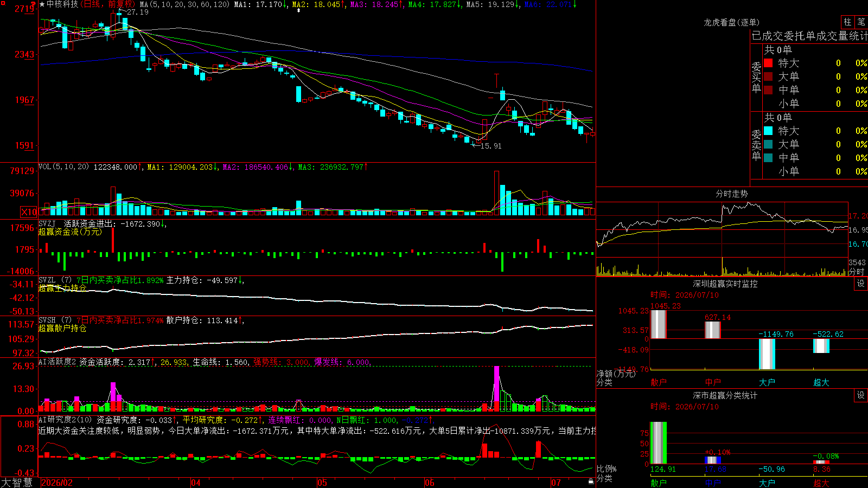Click the 超赢资金流(万元) label
The height and width of the screenshot is (488, 868).
pos(70,232)
